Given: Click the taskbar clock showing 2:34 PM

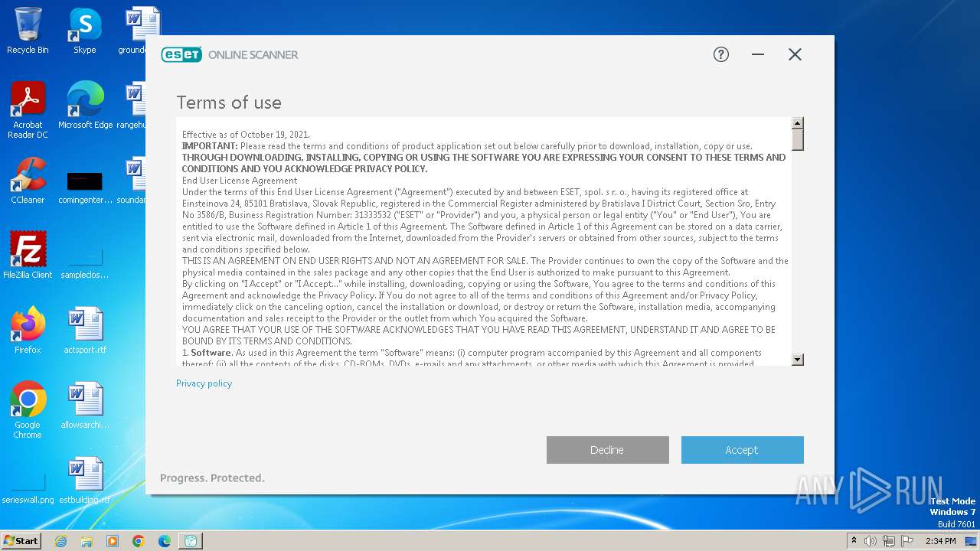Looking at the screenshot, I should 941,541.
